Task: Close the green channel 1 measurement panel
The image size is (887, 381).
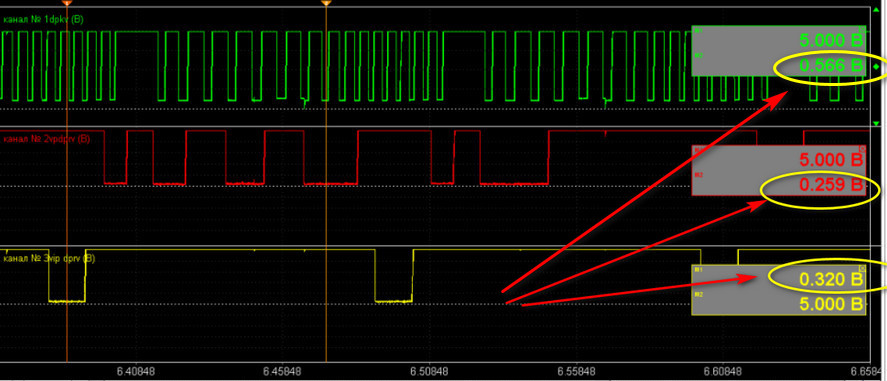Action: point(862,29)
